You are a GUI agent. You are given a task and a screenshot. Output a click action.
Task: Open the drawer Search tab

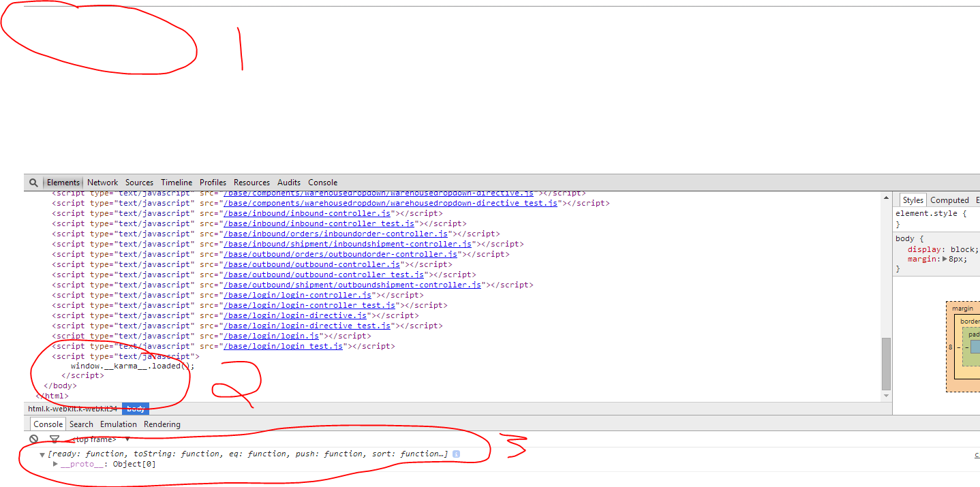[81, 424]
